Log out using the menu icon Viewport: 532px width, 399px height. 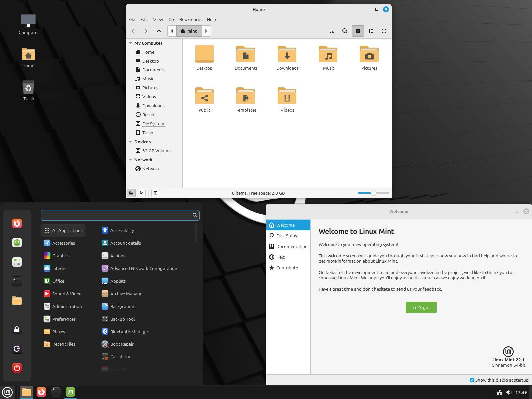pos(17,349)
